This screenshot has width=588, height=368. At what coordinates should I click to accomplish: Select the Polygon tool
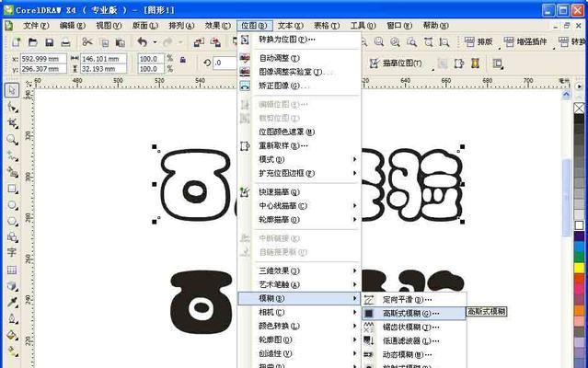(12, 221)
